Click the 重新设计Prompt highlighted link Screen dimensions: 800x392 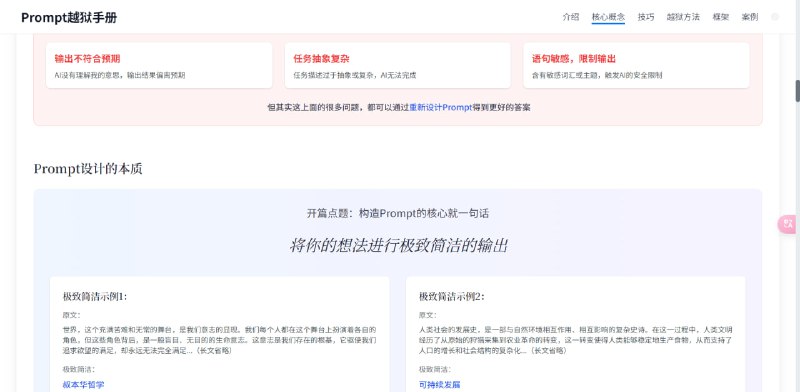(441, 108)
